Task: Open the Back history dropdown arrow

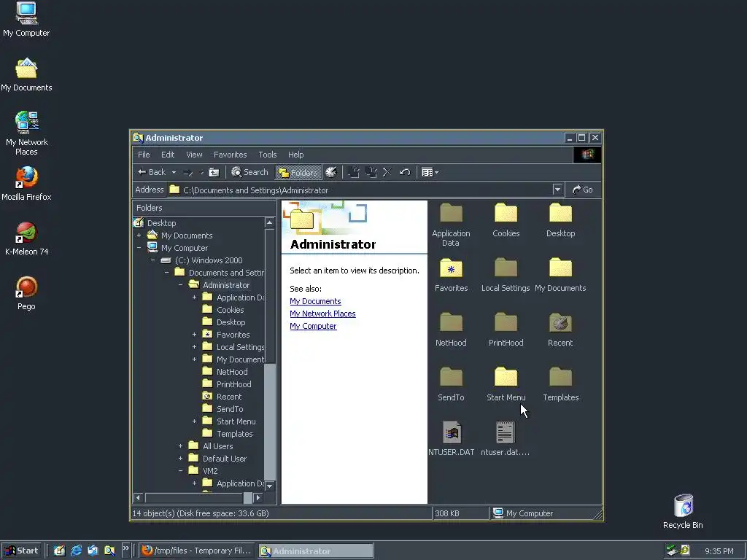Action: 174,172
